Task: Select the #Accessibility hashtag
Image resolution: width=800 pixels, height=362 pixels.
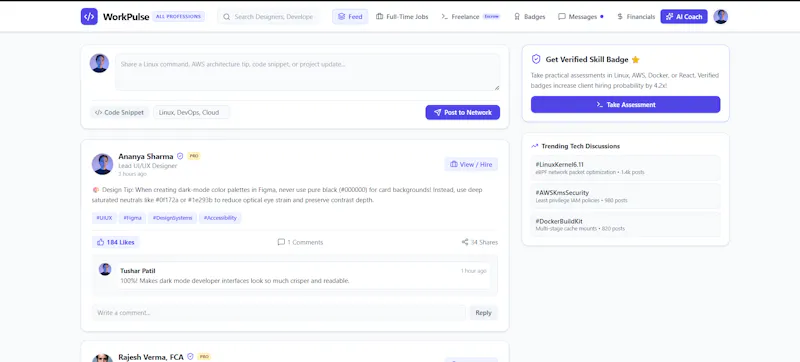Action: (x=220, y=218)
